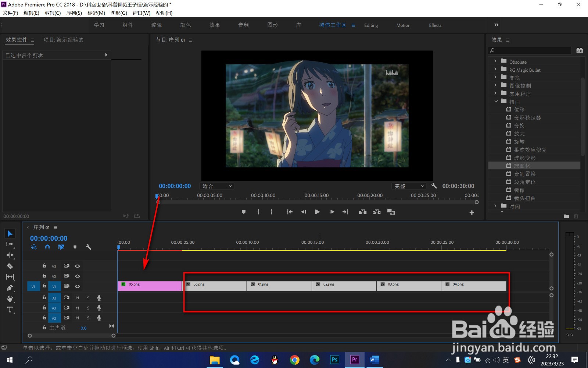Go to Out point button
Image resolution: width=588 pixels, height=368 pixels.
[345, 212]
